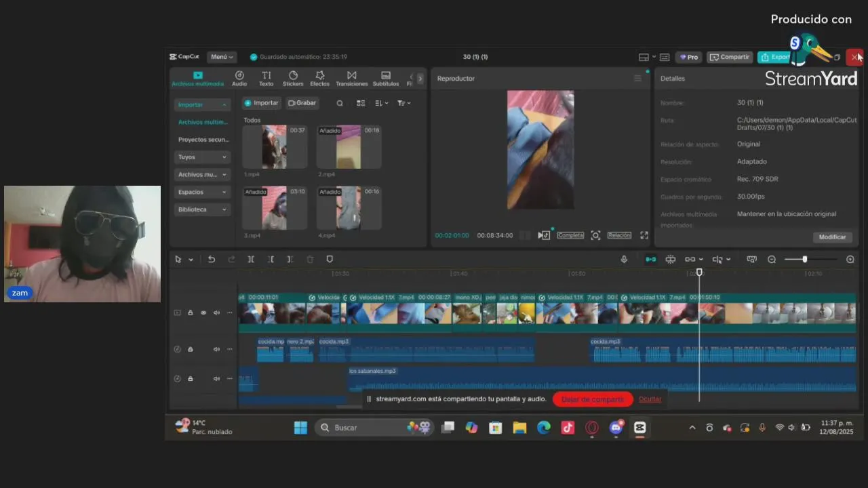The width and height of the screenshot is (868, 488).
Task: Select Proyectos secun... in sidebar
Action: tap(203, 140)
